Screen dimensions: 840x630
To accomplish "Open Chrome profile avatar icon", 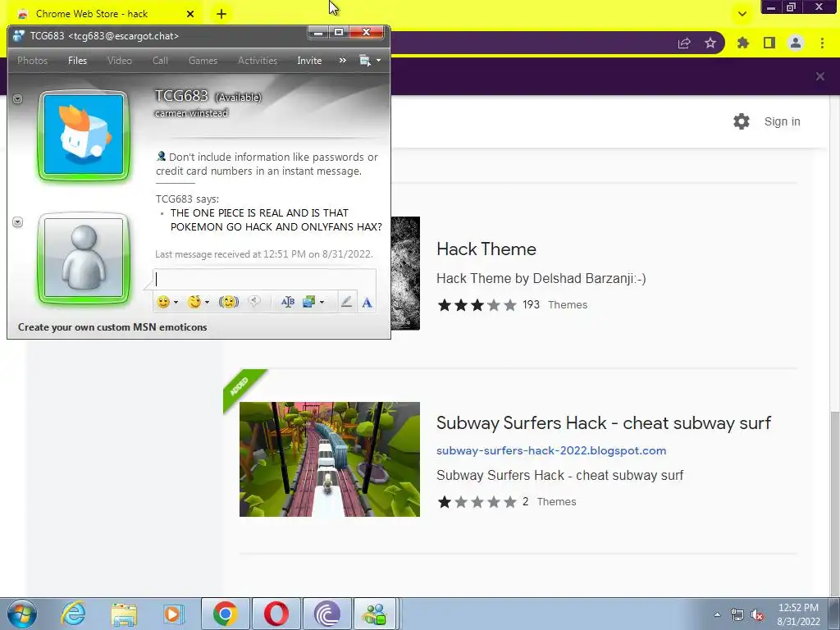I will click(x=796, y=43).
